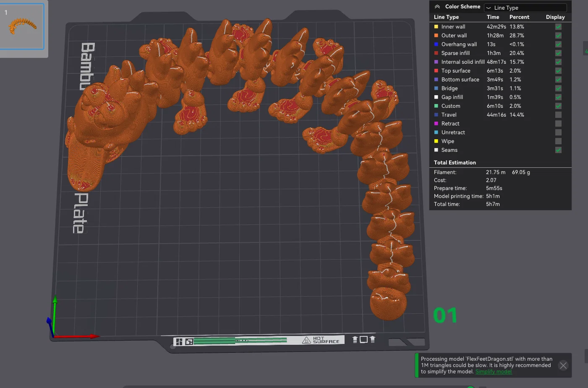Click the 3D axis gizmo origin

point(54,336)
